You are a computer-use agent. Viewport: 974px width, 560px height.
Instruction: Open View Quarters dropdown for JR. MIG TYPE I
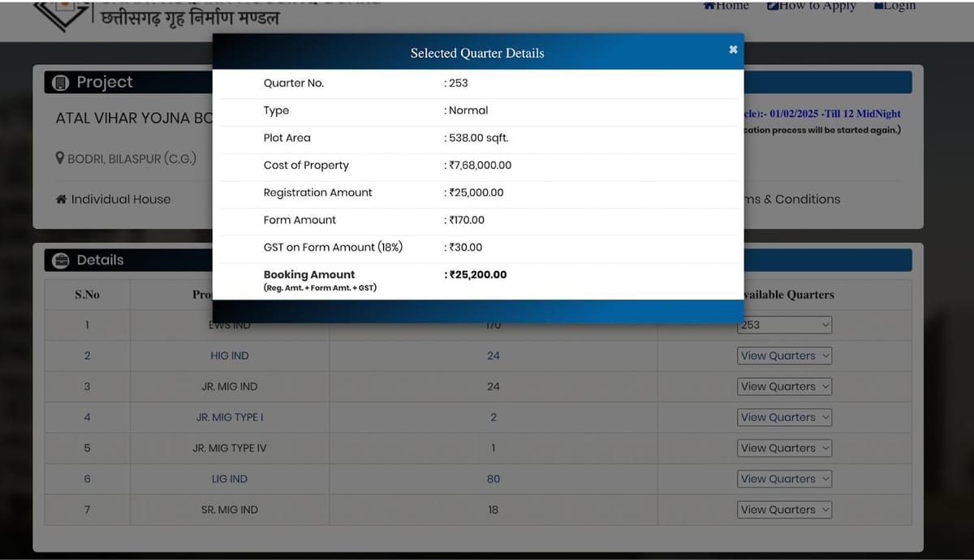point(785,417)
